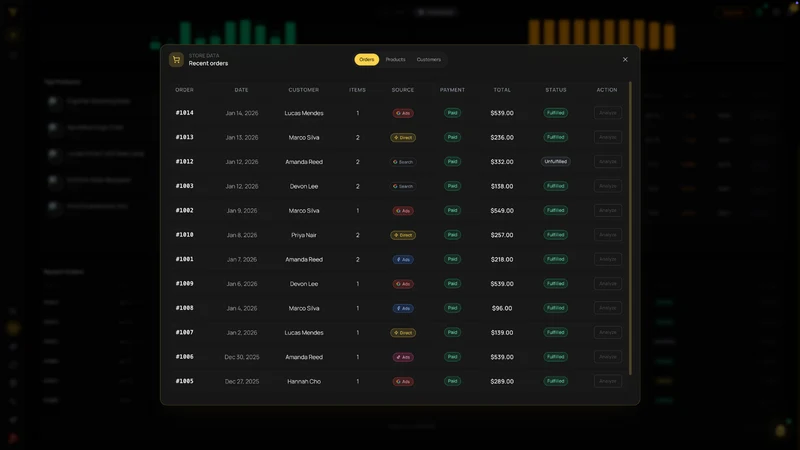Click Analyze for order #1007

608,332
